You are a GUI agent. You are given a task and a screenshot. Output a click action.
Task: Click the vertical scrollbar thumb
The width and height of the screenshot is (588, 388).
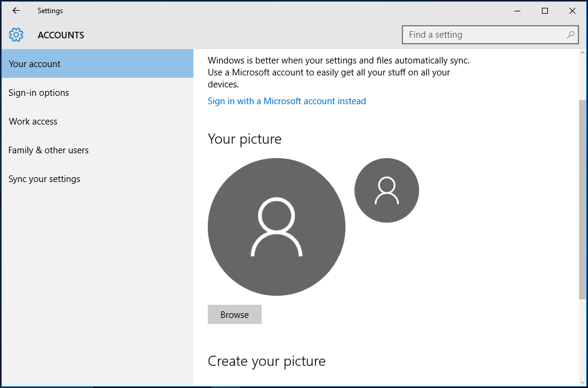[x=583, y=199]
